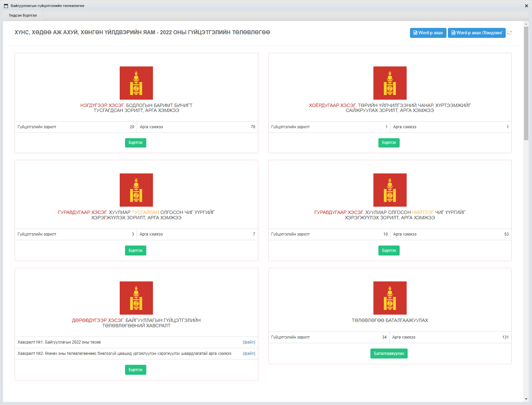Switch to the Үндсэн бүртгэл tab
The height and width of the screenshot is (405, 532).
[x=23, y=15]
